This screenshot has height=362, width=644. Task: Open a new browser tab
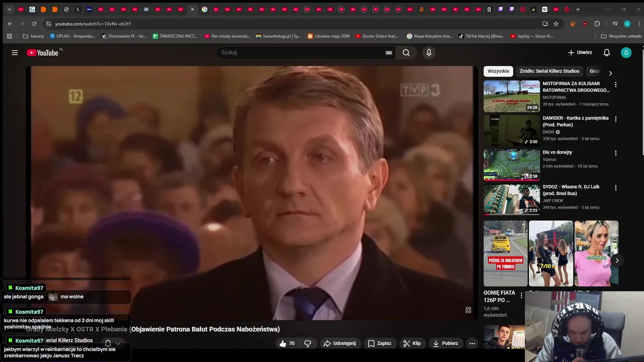[578, 9]
